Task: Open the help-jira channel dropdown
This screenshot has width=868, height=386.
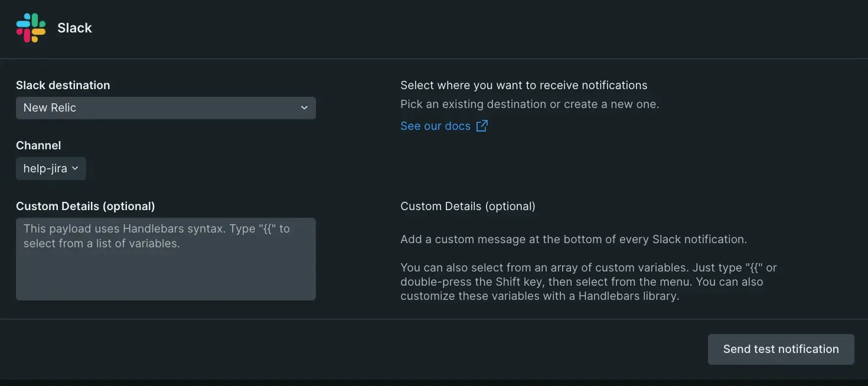Action: [51, 169]
